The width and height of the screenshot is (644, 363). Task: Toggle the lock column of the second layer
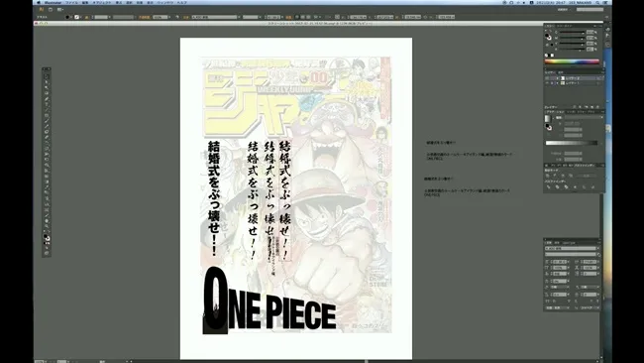pyautogui.click(x=553, y=83)
